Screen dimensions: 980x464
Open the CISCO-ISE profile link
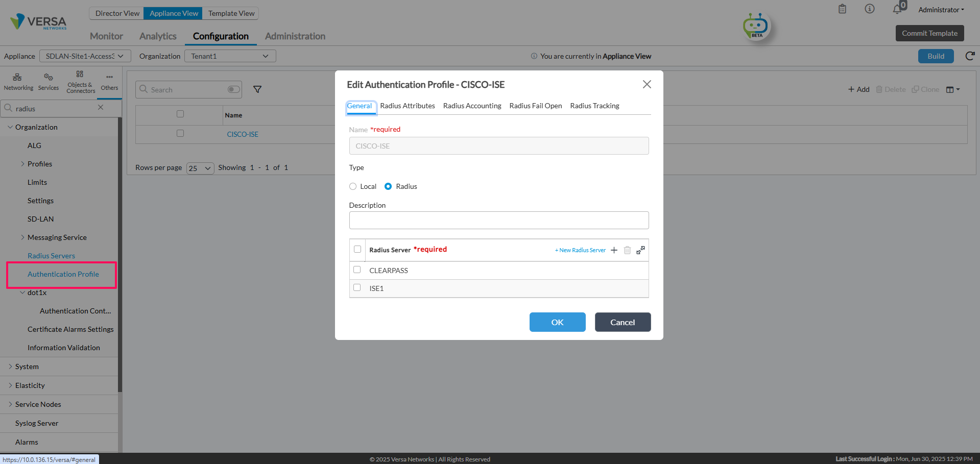coord(243,134)
